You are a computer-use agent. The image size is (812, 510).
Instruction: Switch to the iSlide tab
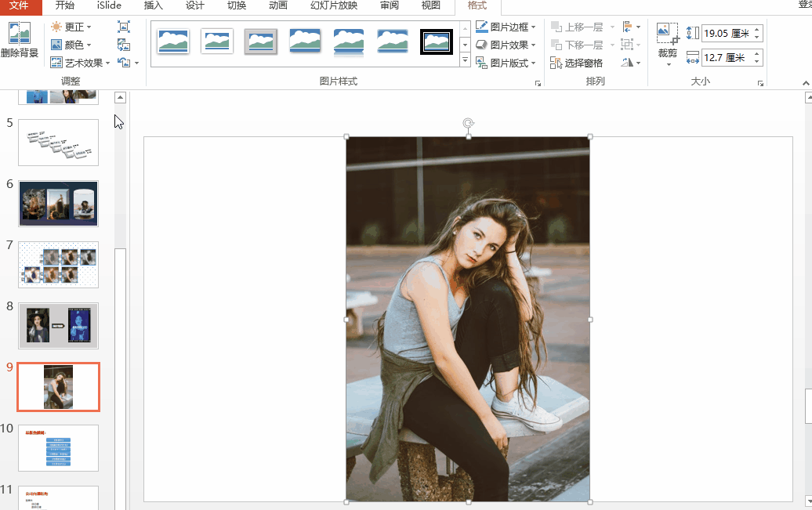pos(109,5)
